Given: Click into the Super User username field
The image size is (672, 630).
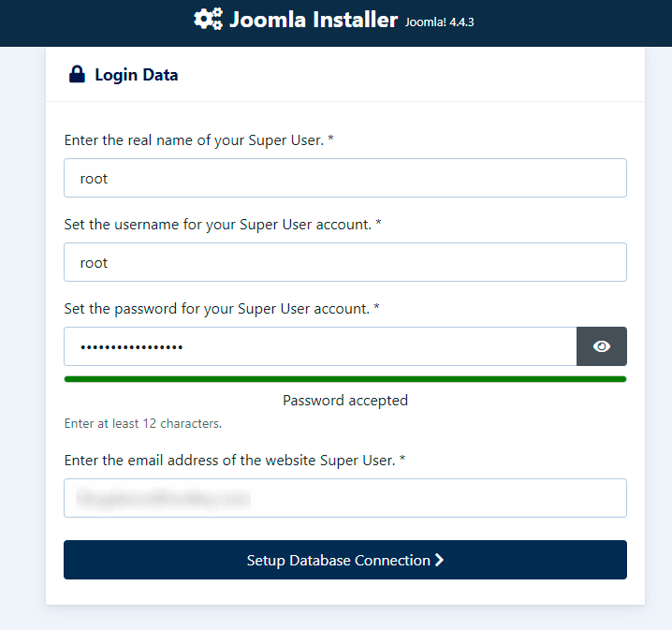Looking at the screenshot, I should click(344, 262).
